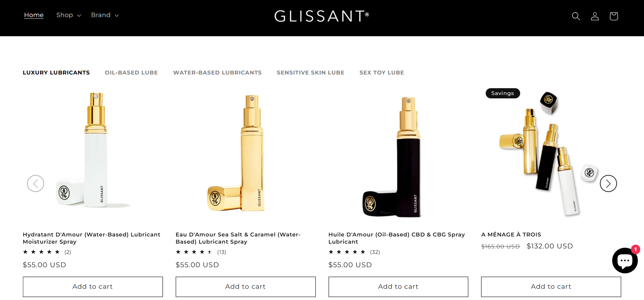Click the account login icon
This screenshot has height=300, width=644.
point(595,16)
